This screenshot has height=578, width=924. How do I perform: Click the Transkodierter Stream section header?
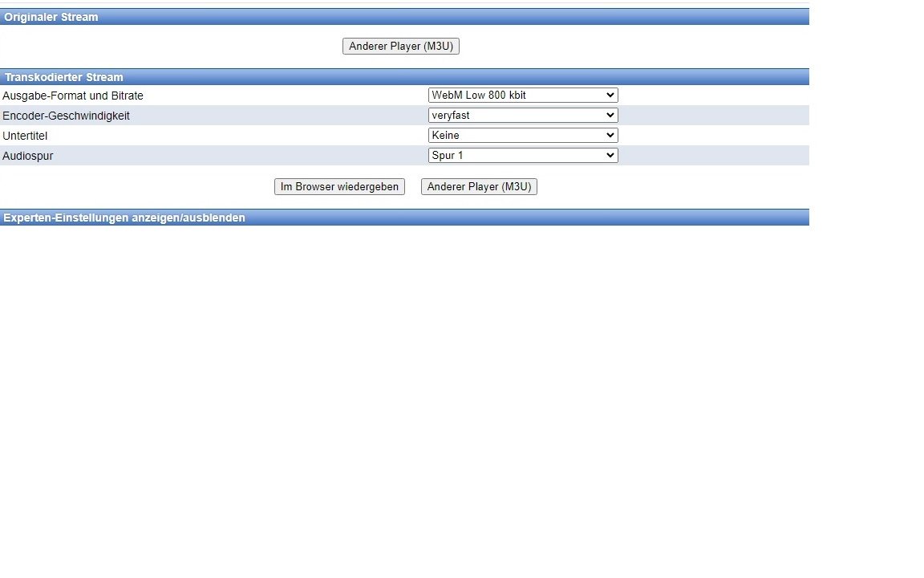(x=64, y=77)
